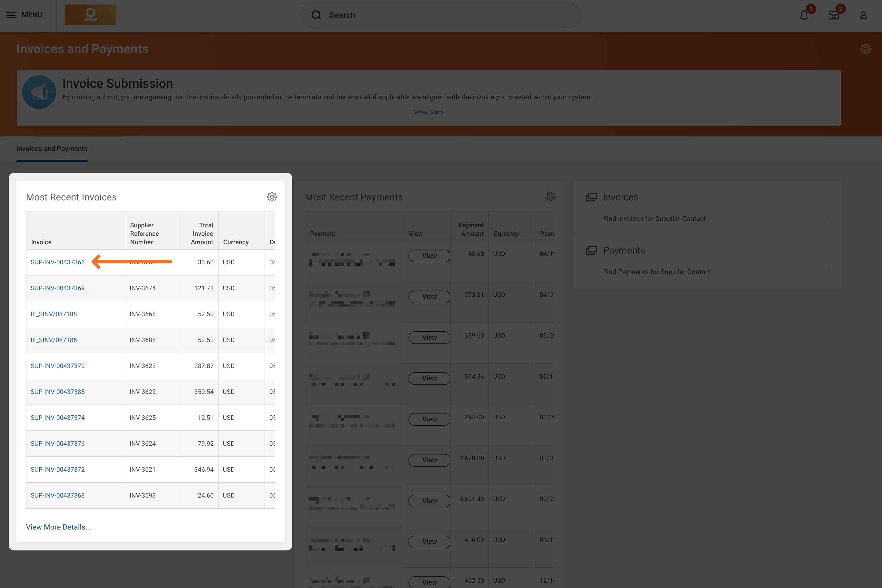Click View More in Invoice Submission banner
The width and height of the screenshot is (882, 588).
pos(428,112)
